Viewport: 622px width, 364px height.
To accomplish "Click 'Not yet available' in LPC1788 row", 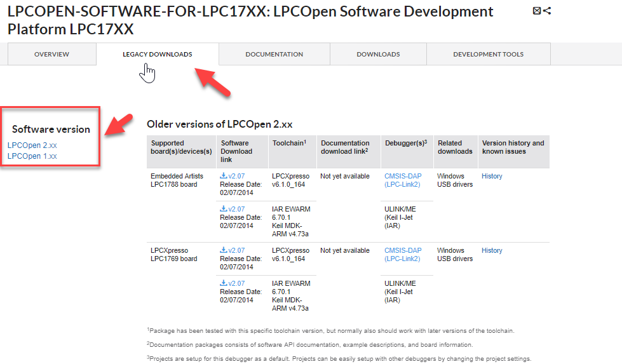I will click(345, 176).
